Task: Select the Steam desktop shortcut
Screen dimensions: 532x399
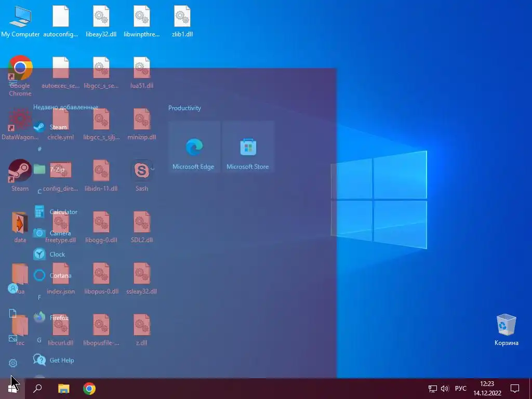Action: pyautogui.click(x=20, y=176)
